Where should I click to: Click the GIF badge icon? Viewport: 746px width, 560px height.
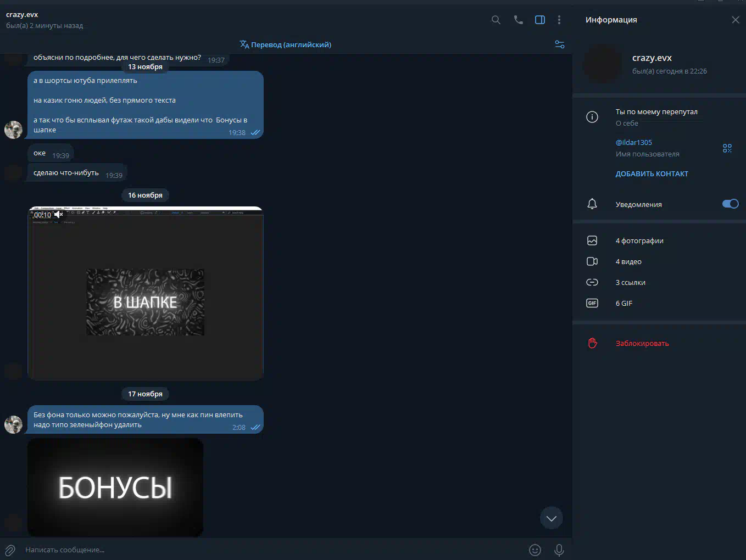click(x=592, y=303)
